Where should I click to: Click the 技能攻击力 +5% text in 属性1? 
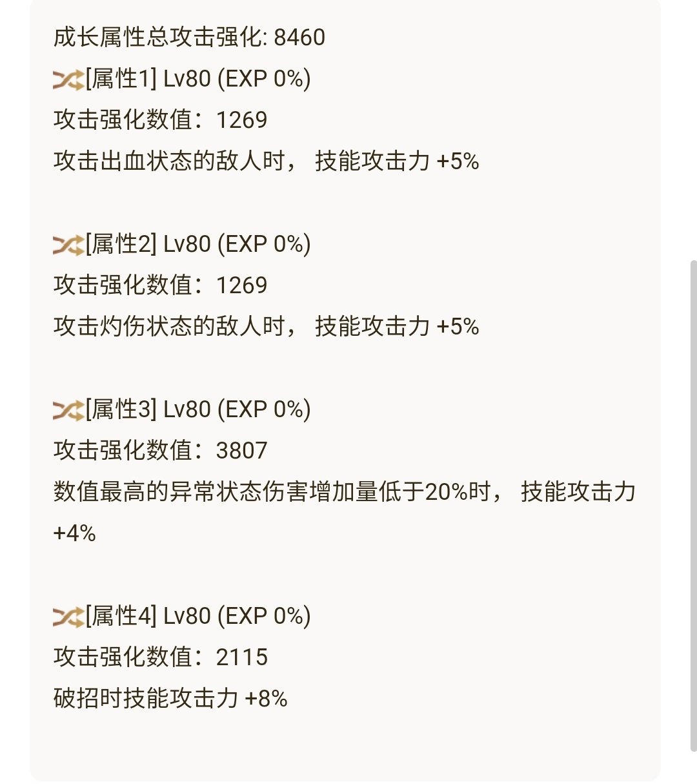click(x=397, y=161)
